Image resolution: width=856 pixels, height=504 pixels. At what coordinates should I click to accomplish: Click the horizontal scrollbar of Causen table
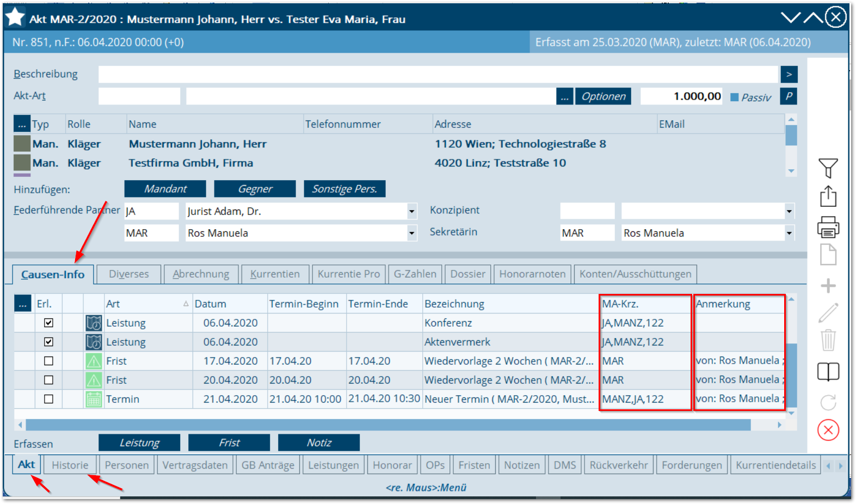[388, 425]
